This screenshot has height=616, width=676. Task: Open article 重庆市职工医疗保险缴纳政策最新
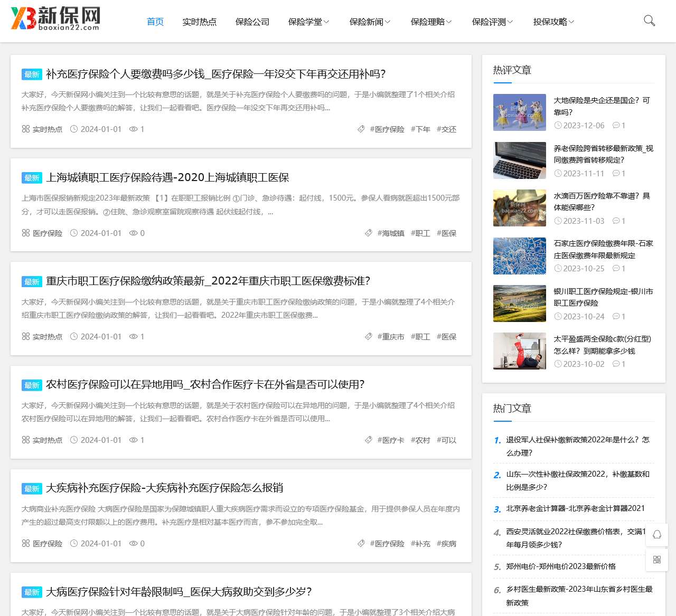[208, 281]
